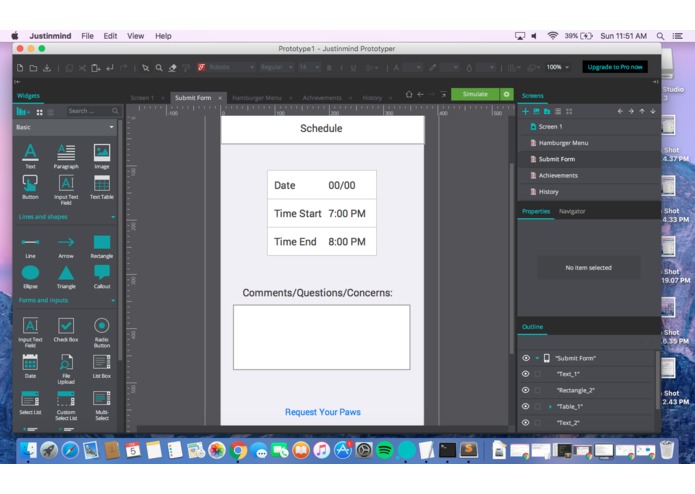Select the List Box widget
The image size is (695, 494).
click(x=102, y=366)
